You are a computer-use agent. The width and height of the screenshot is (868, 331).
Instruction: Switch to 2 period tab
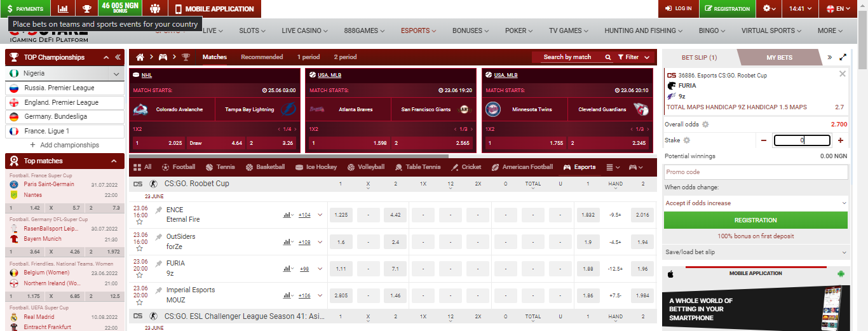pos(345,57)
